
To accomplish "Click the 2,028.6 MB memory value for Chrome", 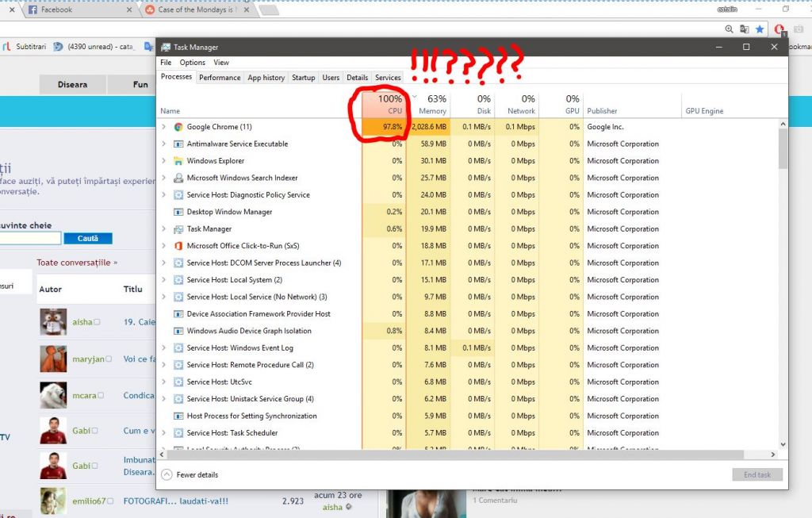I will (429, 127).
